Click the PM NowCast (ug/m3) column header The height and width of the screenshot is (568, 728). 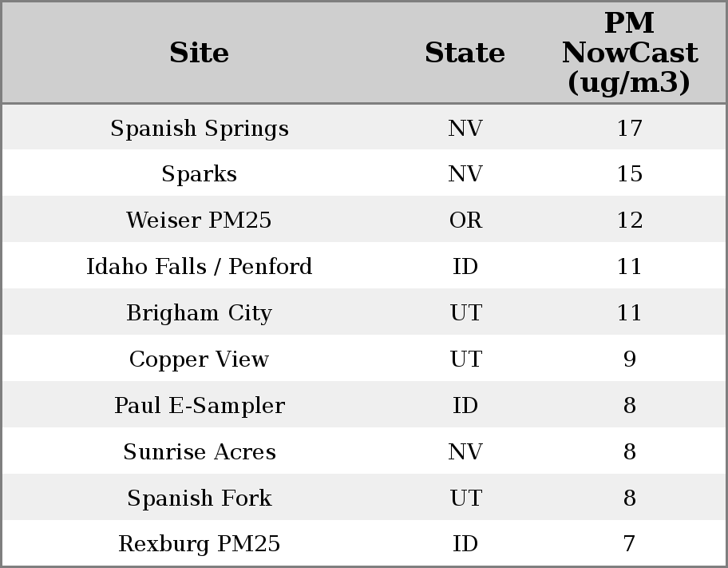click(629, 53)
